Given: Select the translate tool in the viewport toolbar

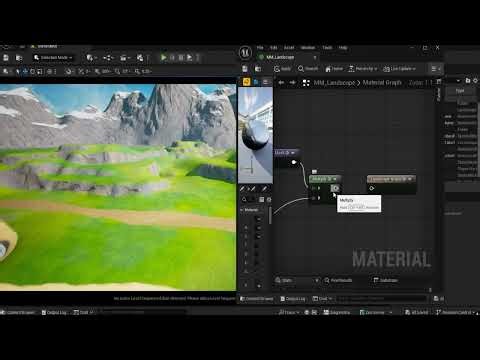Looking at the screenshot, I should tap(25, 71).
